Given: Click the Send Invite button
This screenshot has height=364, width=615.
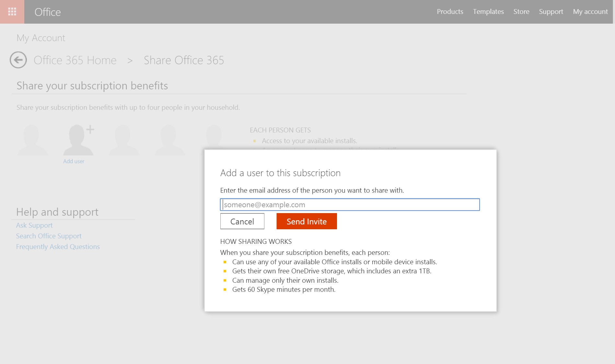Looking at the screenshot, I should (307, 222).
